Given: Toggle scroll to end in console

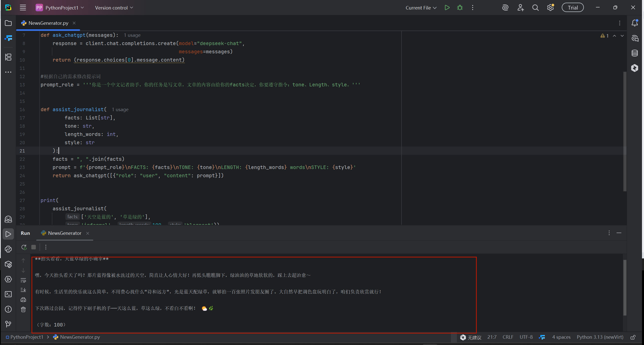Looking at the screenshot, I should click(23, 290).
